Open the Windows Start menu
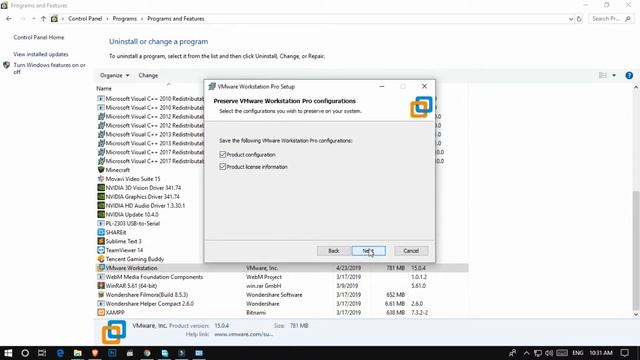Viewport: 640px width, 360px height. [8, 353]
